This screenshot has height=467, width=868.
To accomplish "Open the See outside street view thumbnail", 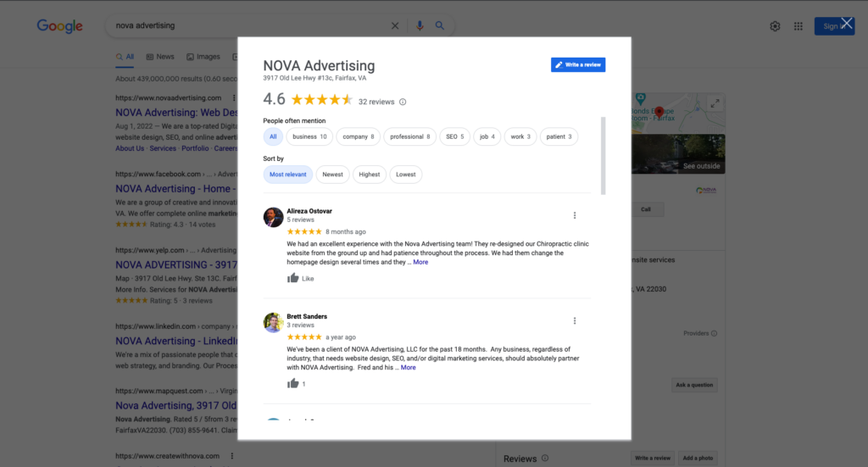I will (x=679, y=153).
